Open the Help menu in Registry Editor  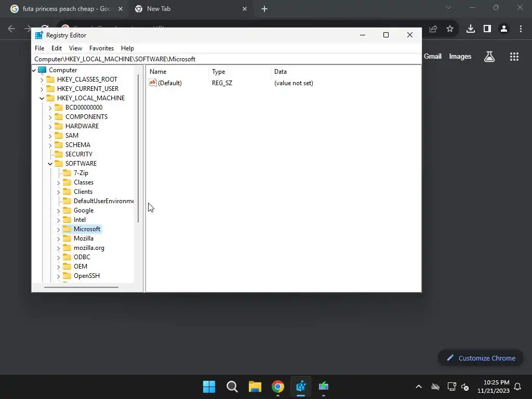click(x=128, y=48)
